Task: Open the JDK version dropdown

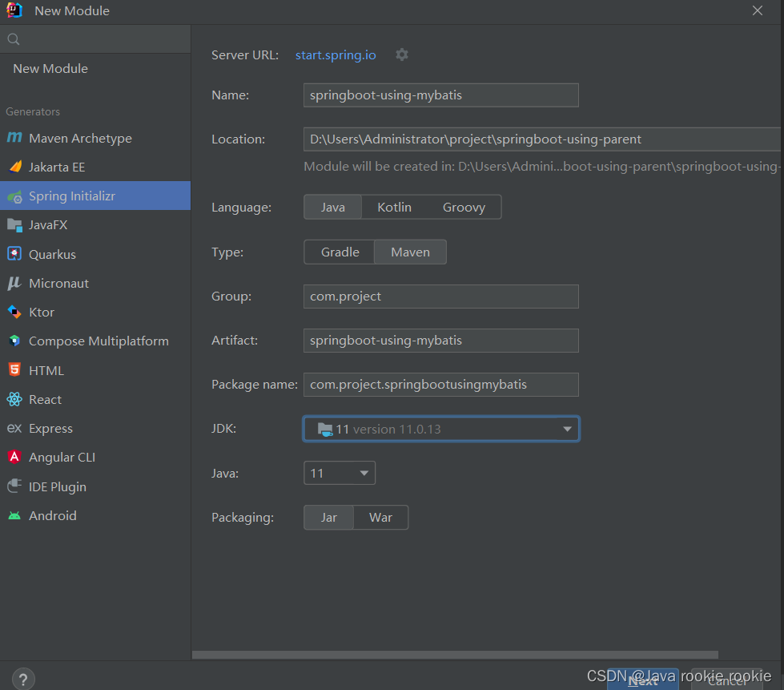Action: tap(441, 429)
